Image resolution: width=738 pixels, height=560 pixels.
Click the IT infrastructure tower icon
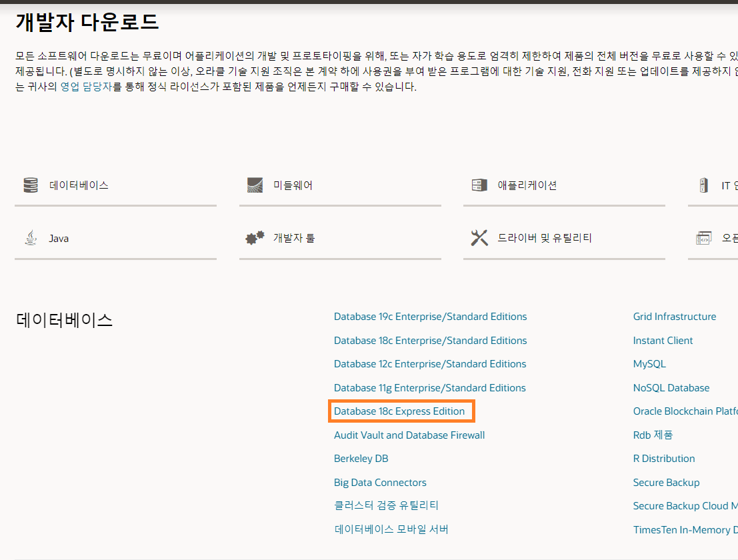pyautogui.click(x=703, y=185)
